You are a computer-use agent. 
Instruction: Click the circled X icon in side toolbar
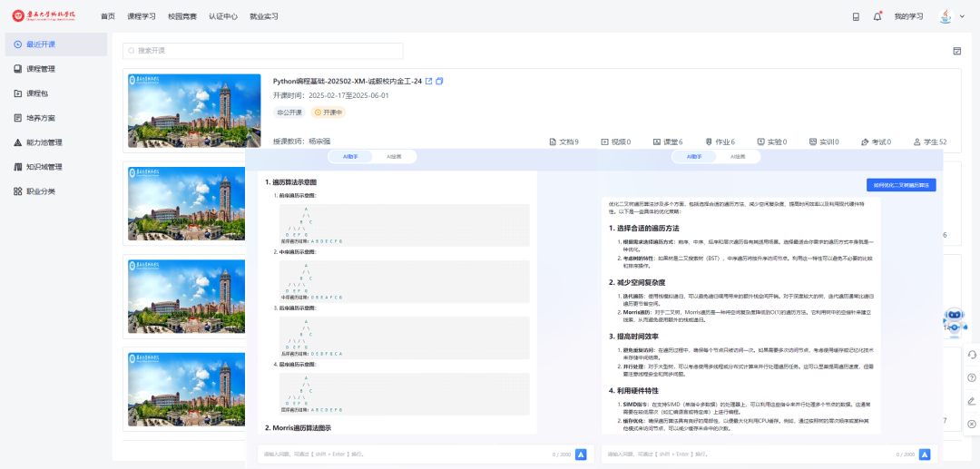tap(972, 424)
